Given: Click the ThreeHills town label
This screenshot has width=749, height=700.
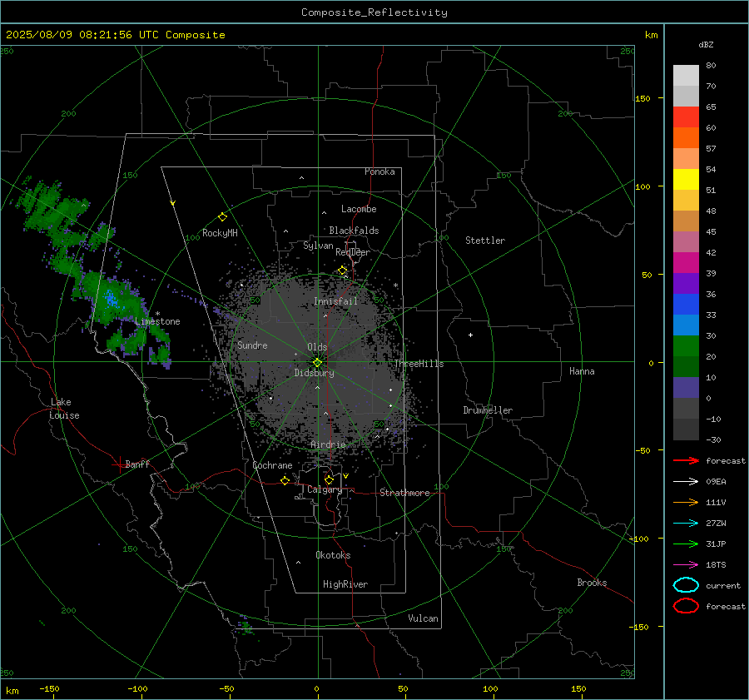Looking at the screenshot, I should pos(419,364).
